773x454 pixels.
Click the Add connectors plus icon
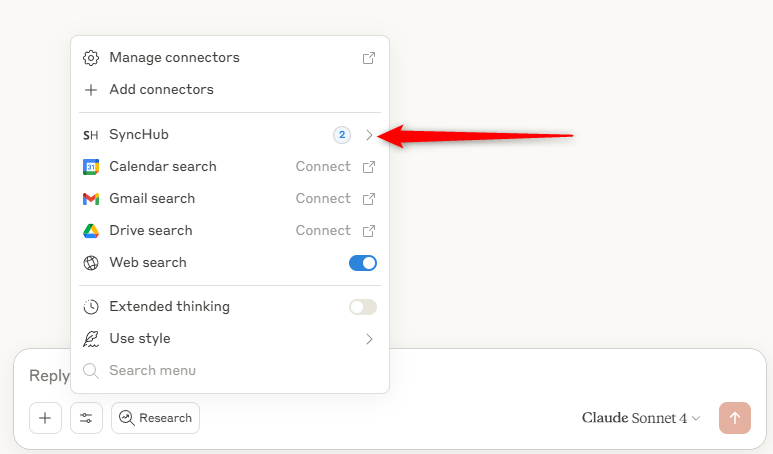pos(91,90)
